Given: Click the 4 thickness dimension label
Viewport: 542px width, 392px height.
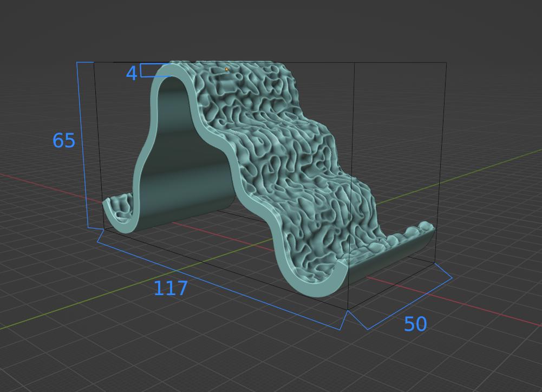Looking at the screenshot, I should coord(130,73).
